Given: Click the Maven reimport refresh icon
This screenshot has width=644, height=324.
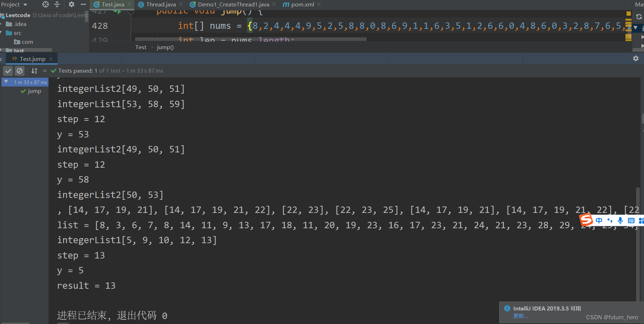Looking at the screenshot, I should click(639, 17).
